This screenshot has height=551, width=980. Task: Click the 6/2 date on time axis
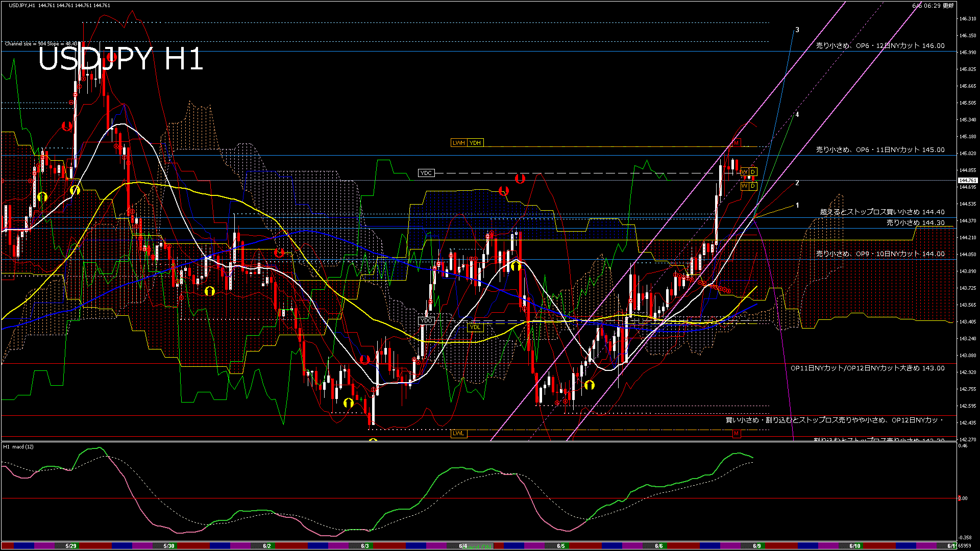pyautogui.click(x=267, y=546)
